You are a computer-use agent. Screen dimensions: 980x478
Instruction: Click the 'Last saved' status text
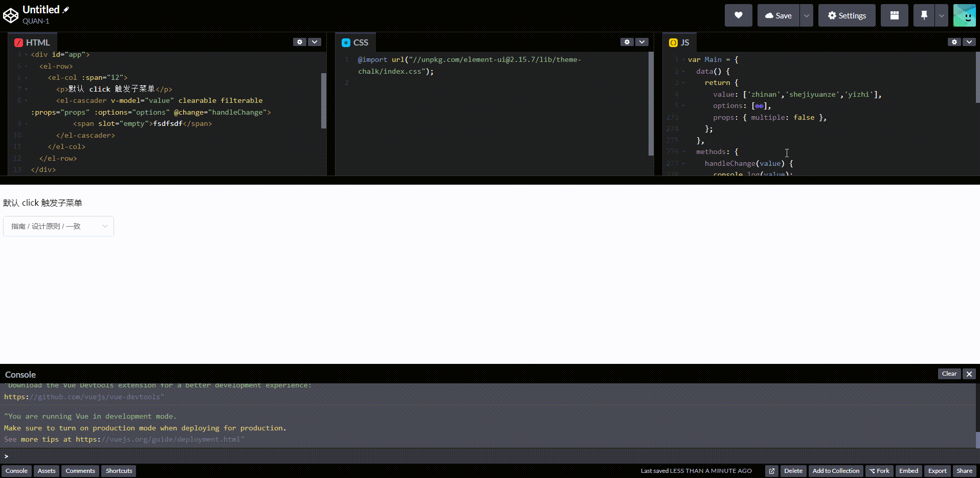click(696, 471)
